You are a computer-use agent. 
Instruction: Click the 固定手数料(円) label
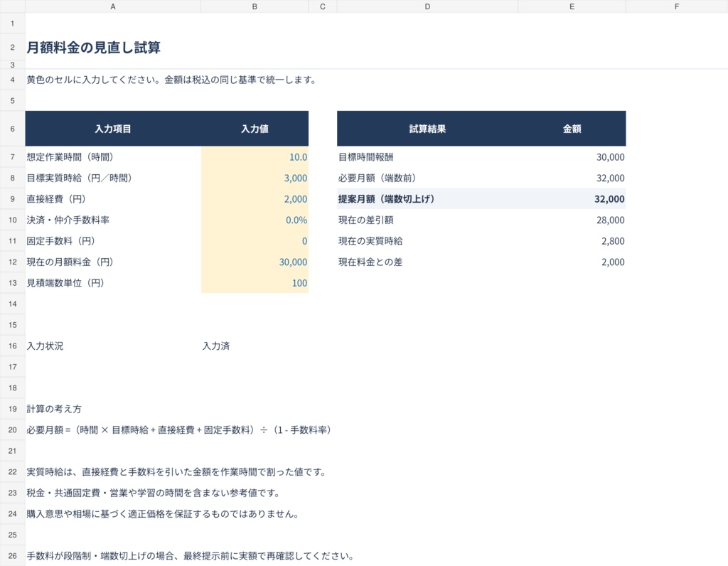coord(61,241)
